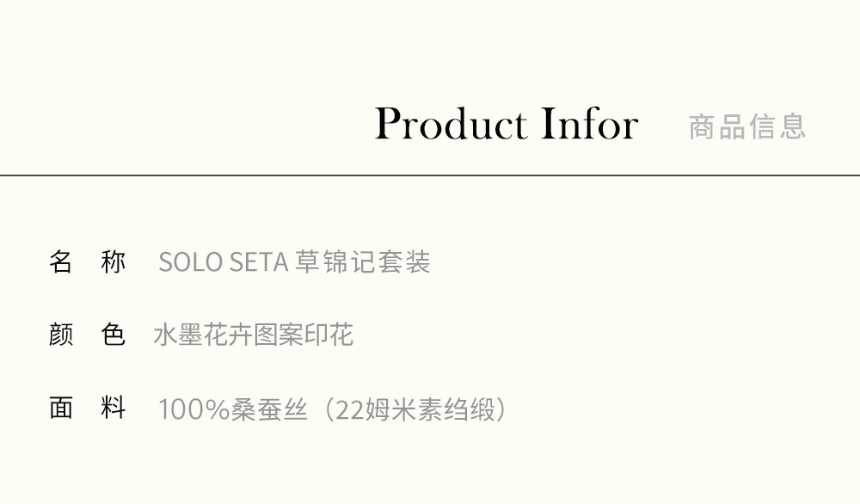Click the 面 character in the fabric label

(x=61, y=408)
